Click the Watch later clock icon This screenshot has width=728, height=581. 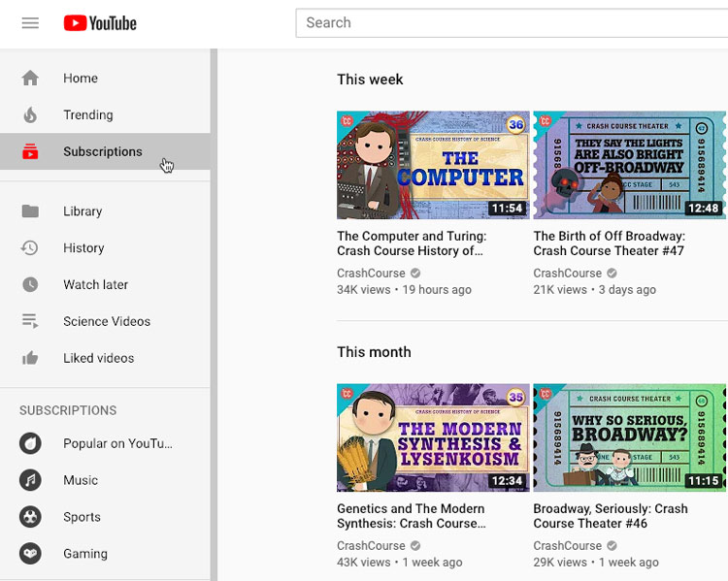pos(30,284)
